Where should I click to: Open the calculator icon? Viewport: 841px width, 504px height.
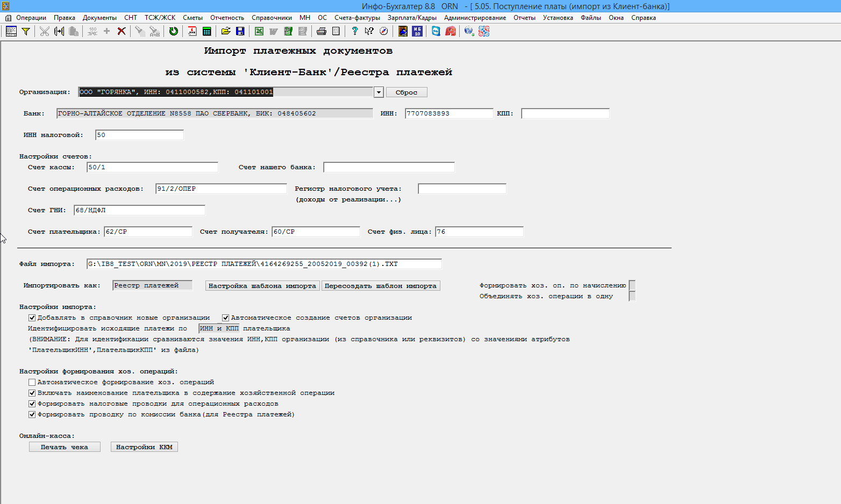(x=207, y=31)
